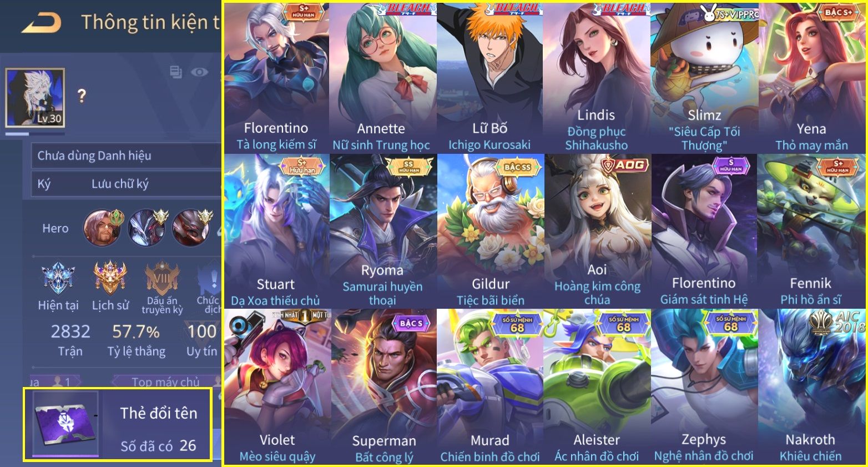Select the Lữ Bố Ichigo Kurosaki skin
This screenshot has height=467, width=868.
click(x=489, y=78)
